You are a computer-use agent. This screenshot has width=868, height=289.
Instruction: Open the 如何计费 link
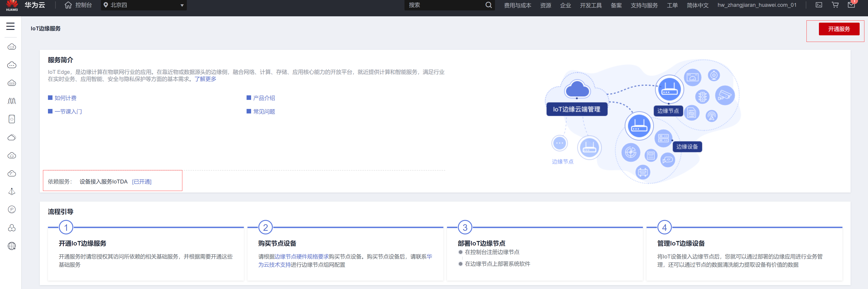[x=65, y=98]
